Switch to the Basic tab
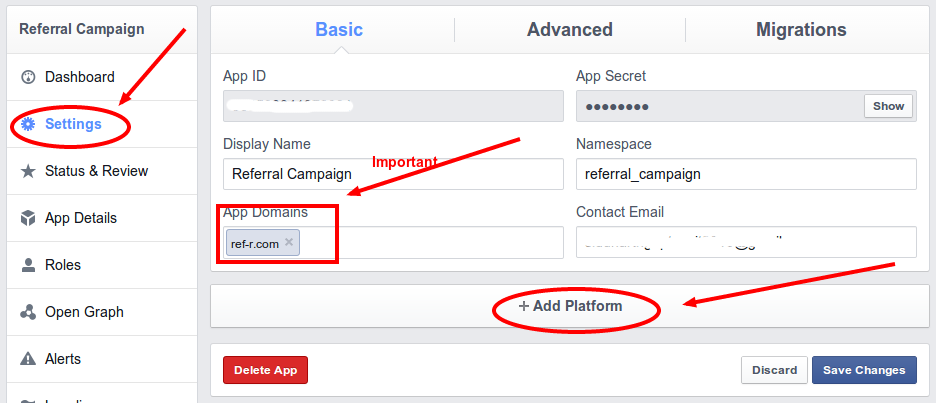 pos(339,30)
